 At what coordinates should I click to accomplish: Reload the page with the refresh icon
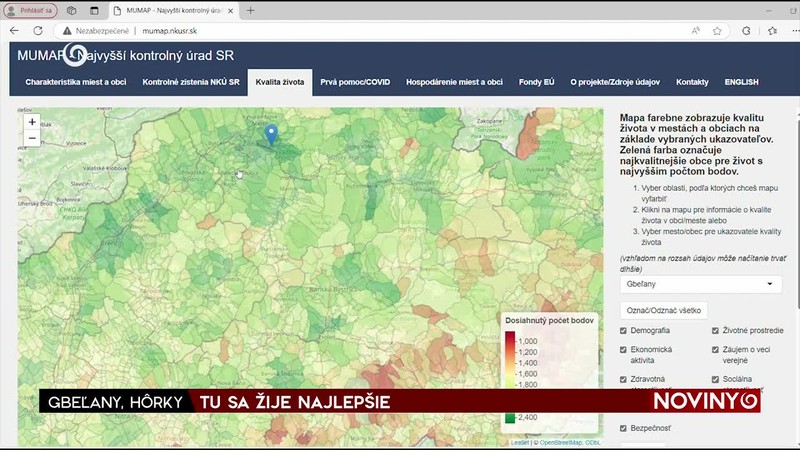(38, 31)
